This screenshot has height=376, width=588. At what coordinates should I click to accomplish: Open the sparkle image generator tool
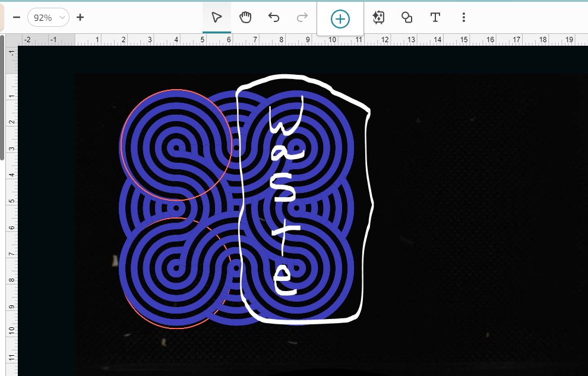378,17
